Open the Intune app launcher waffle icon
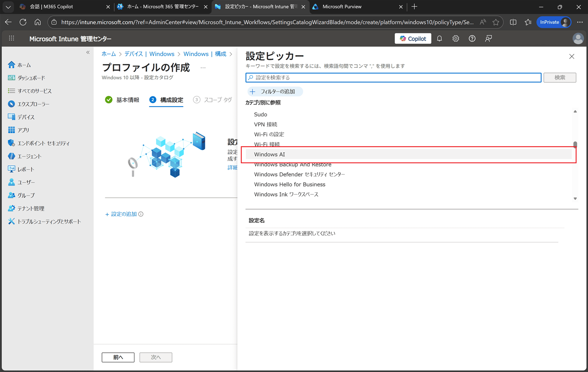This screenshot has width=588, height=372. coord(11,38)
